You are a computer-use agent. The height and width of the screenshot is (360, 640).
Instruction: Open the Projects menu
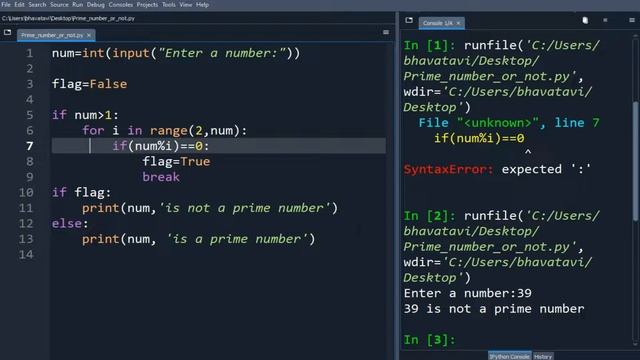point(147,4)
